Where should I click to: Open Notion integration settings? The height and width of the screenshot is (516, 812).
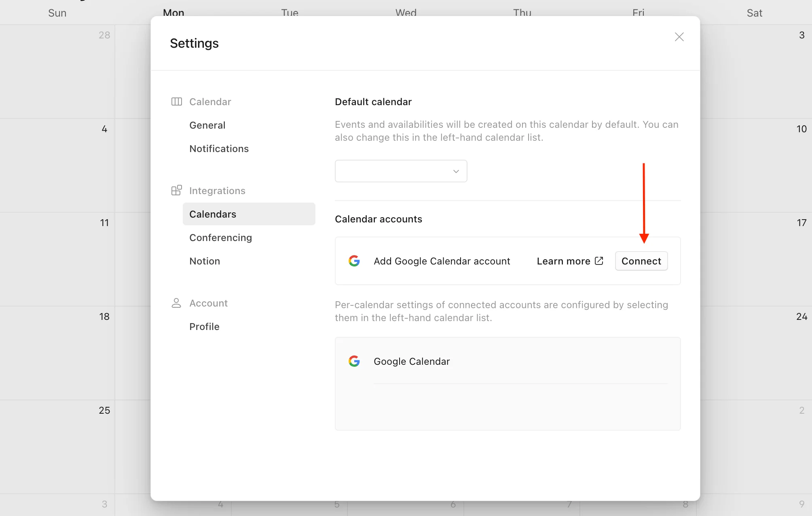[x=205, y=261]
